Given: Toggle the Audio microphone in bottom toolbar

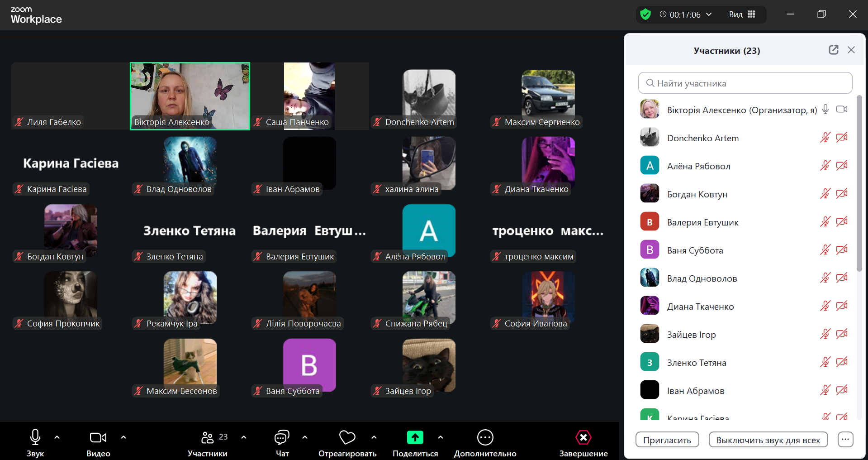Looking at the screenshot, I should (35, 437).
